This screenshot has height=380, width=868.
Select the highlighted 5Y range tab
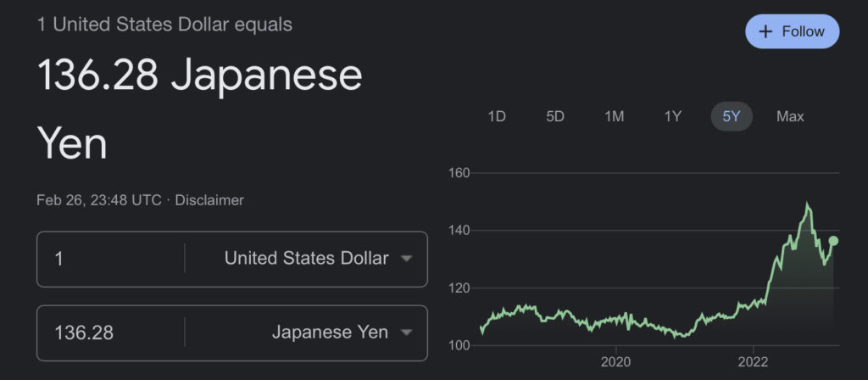point(732,116)
